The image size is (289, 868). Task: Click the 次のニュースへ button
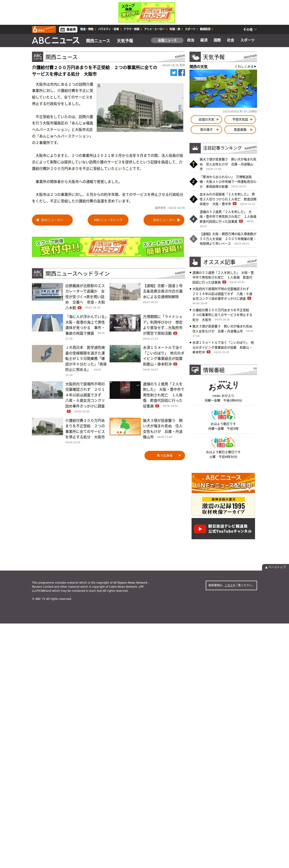pos(164,220)
